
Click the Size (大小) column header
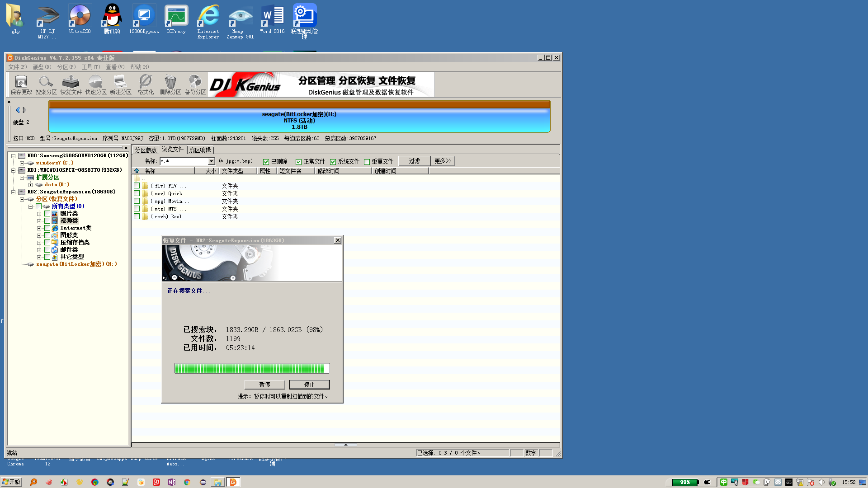[207, 171]
